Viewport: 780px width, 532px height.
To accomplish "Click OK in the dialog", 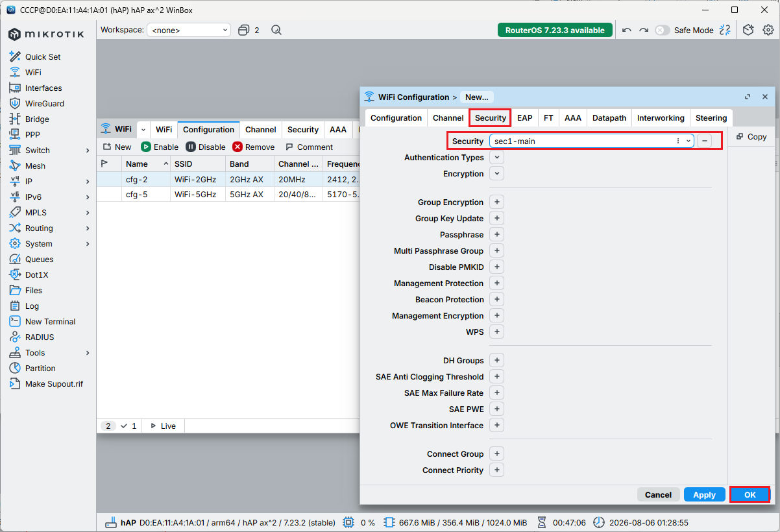I will click(750, 494).
